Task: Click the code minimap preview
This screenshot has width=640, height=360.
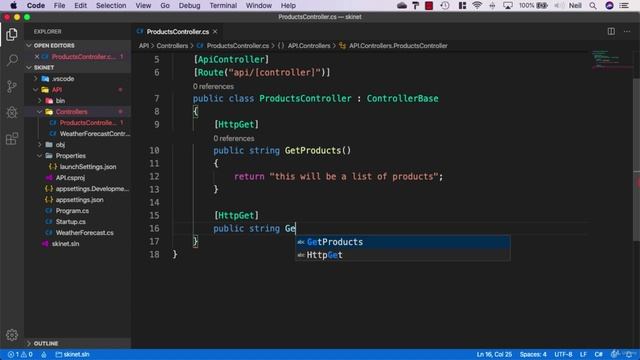Action: pyautogui.click(x=611, y=59)
